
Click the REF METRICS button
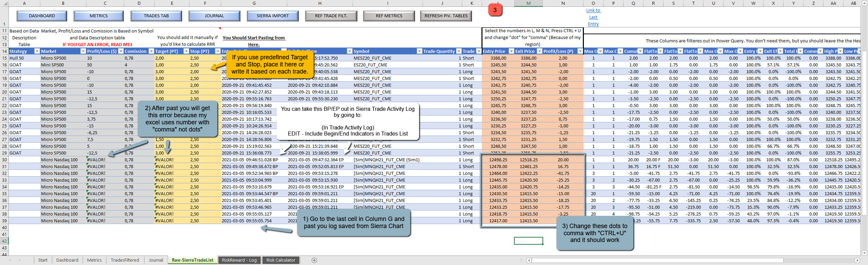coord(389,16)
